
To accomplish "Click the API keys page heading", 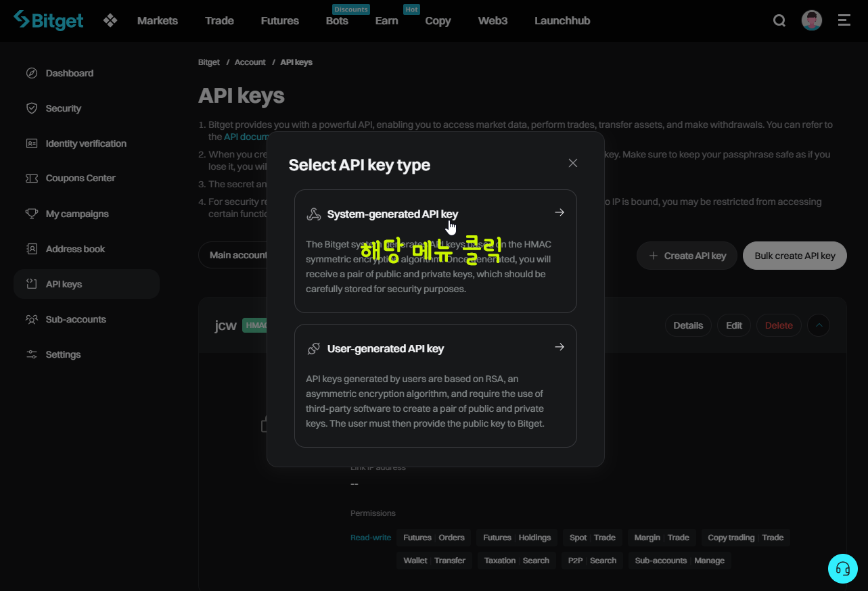I will click(x=242, y=95).
